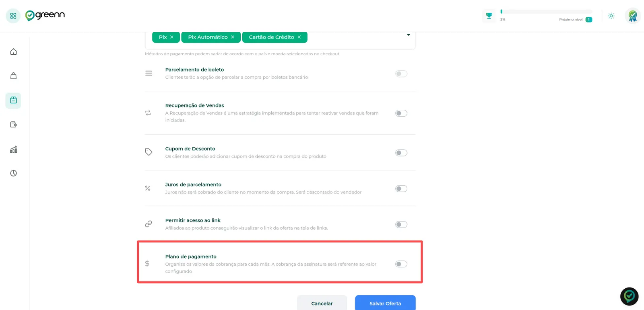
Task: Click the arrows icon beside Recuperação de Vendas
Action: point(148,113)
